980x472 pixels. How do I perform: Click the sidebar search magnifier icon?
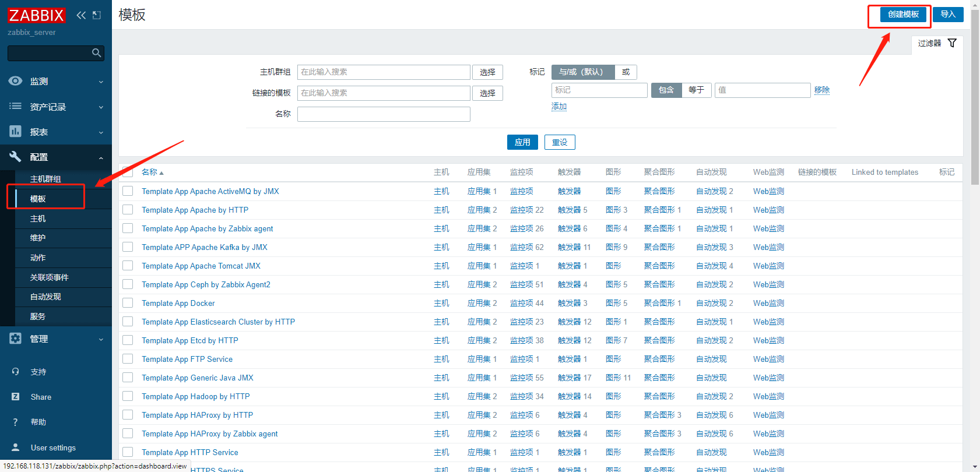click(97, 53)
